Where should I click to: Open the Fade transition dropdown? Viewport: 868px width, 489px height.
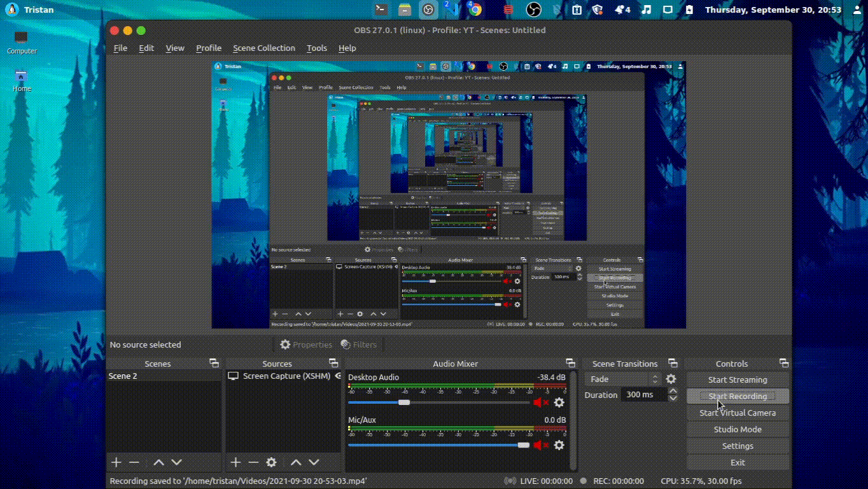(x=623, y=379)
